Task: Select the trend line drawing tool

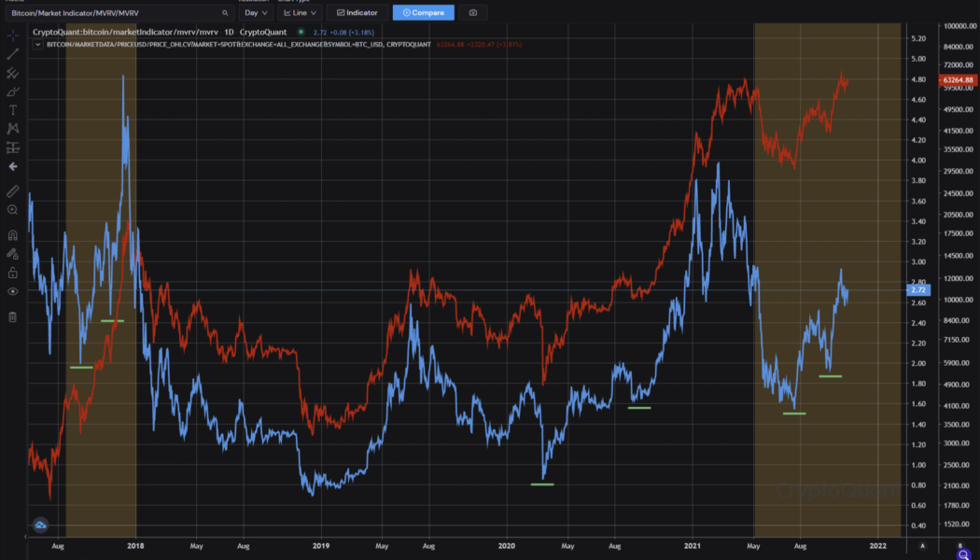Action: 12,53
